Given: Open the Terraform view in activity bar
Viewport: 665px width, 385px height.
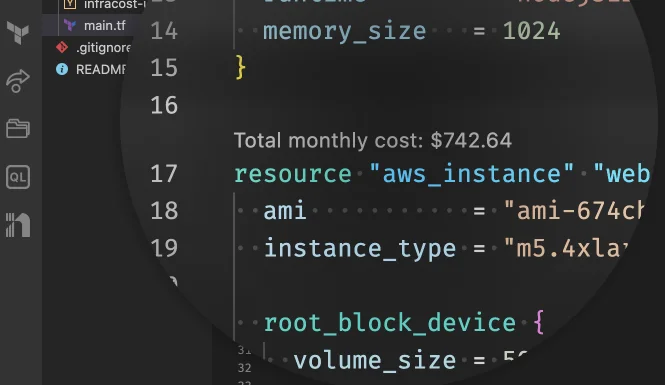Looking at the screenshot, I should [x=18, y=33].
